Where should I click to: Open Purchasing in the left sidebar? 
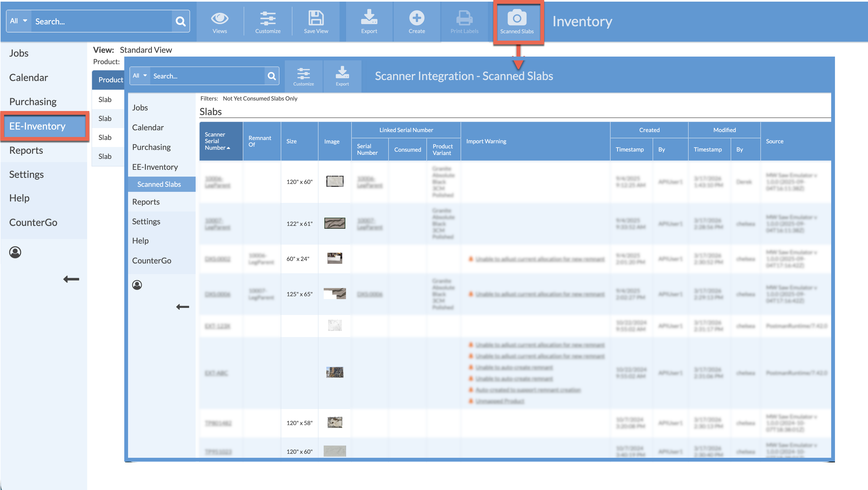pos(33,102)
